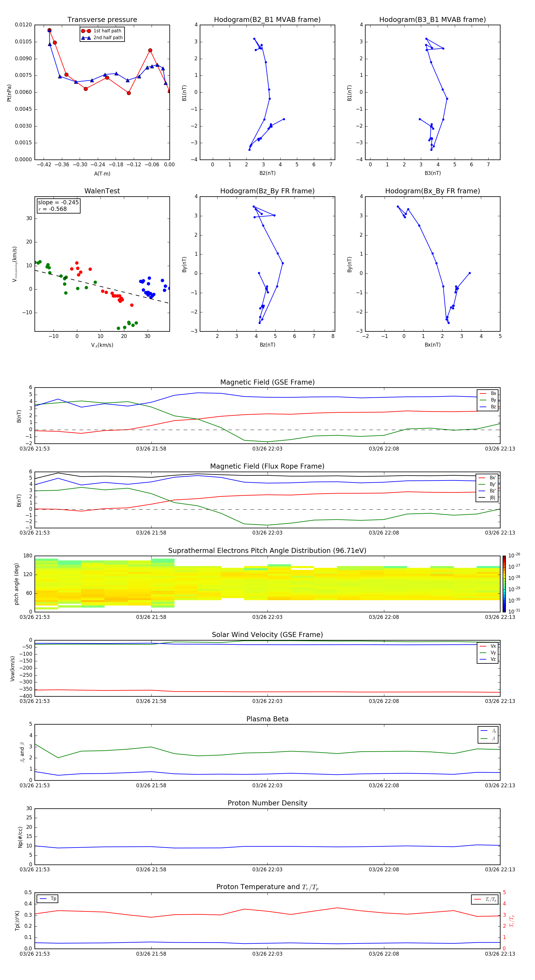Image resolution: width=535 pixels, height=980 pixels.
Task: Click the 'βp and β' y-axis label
Action: 22,753
